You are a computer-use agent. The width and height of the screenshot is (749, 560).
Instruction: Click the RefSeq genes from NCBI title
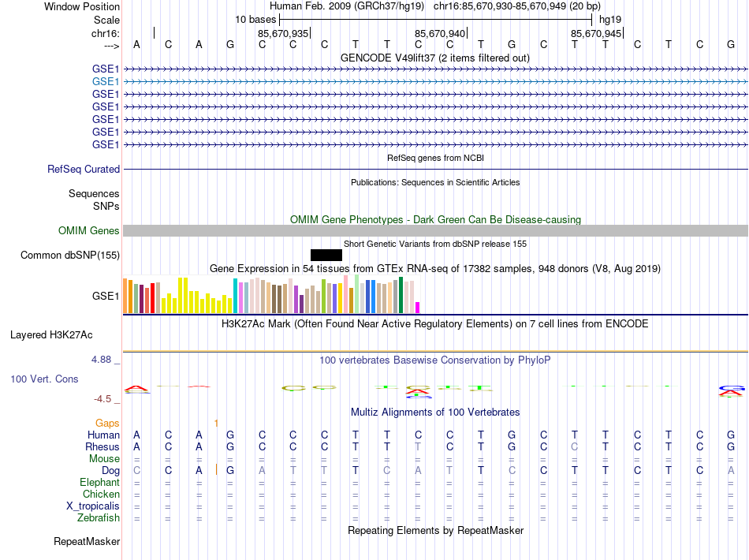tap(435, 159)
